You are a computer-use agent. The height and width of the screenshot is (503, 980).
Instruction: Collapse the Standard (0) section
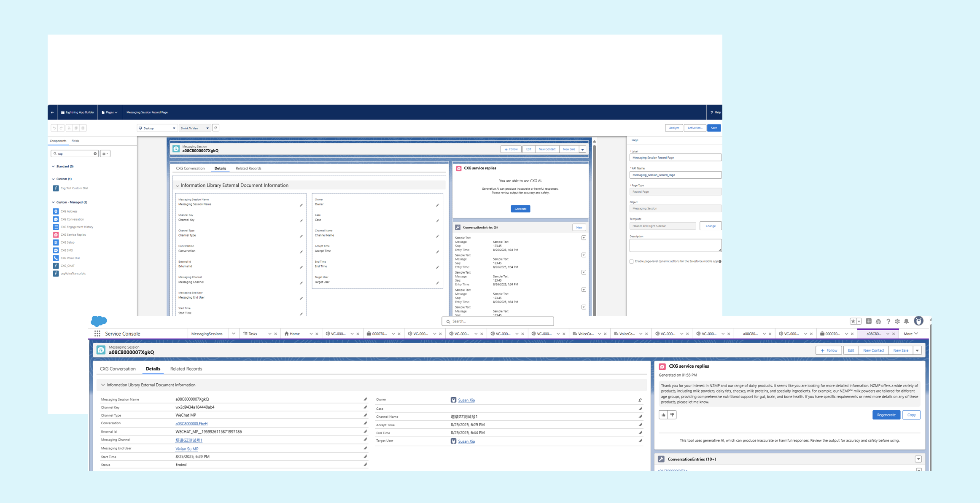click(x=53, y=167)
